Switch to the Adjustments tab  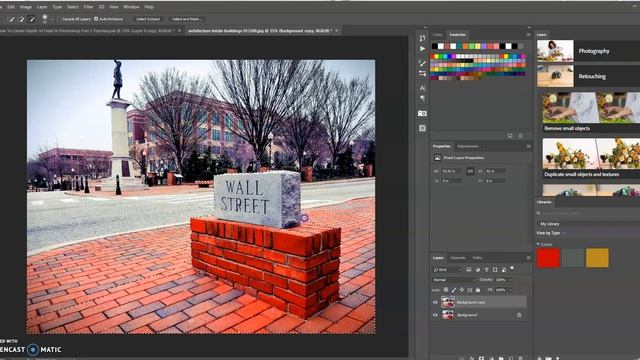[x=468, y=147]
